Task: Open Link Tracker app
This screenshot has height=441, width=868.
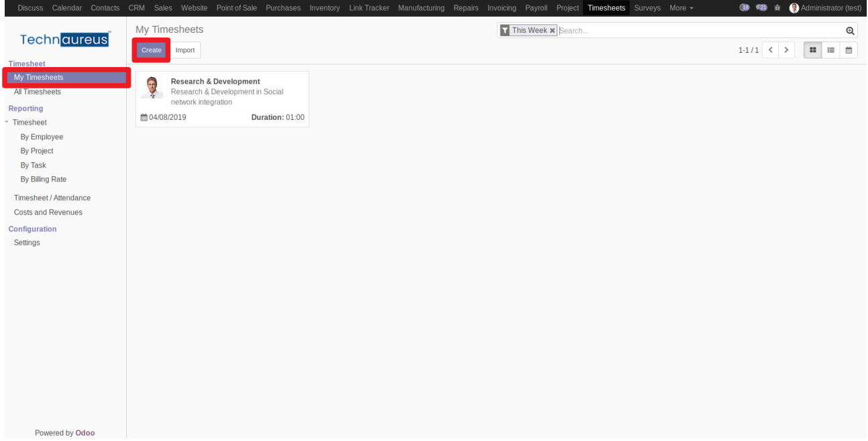Action: point(369,8)
